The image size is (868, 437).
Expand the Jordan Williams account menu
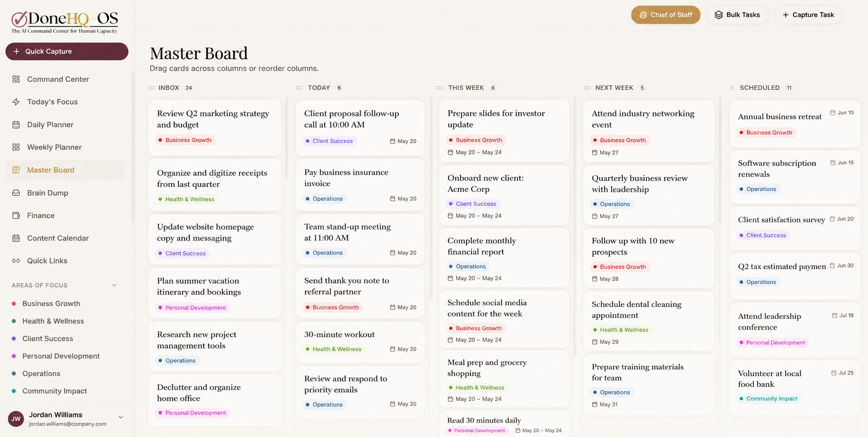click(121, 417)
